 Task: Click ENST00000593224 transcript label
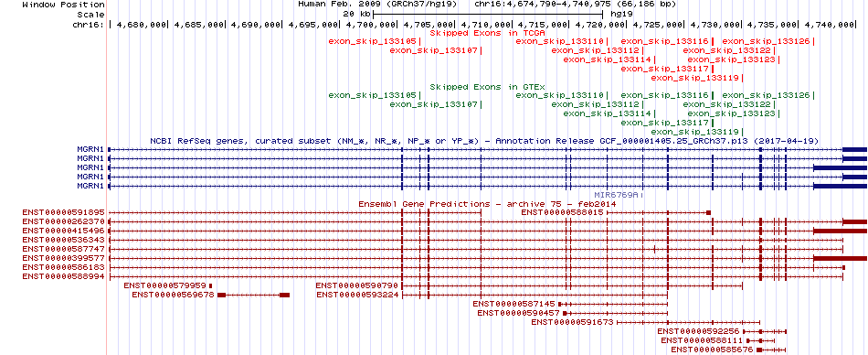(357, 295)
